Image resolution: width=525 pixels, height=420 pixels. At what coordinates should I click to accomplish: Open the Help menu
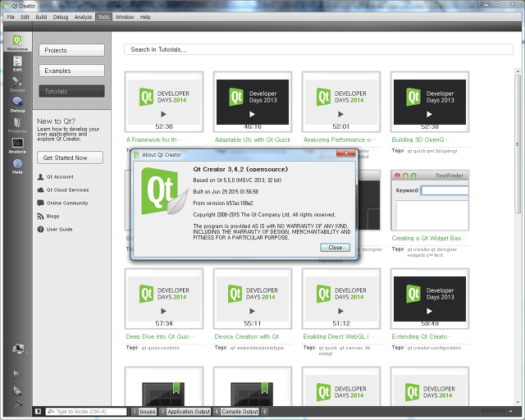pos(145,16)
